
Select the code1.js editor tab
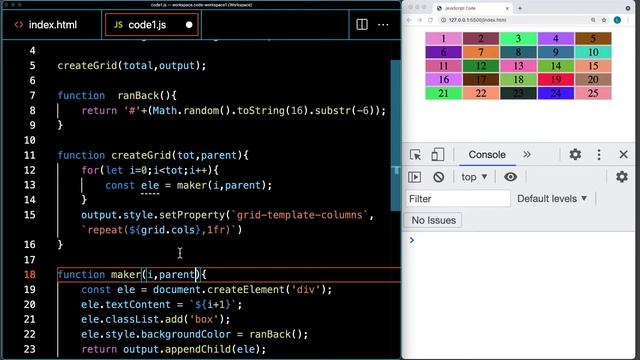pos(151,25)
